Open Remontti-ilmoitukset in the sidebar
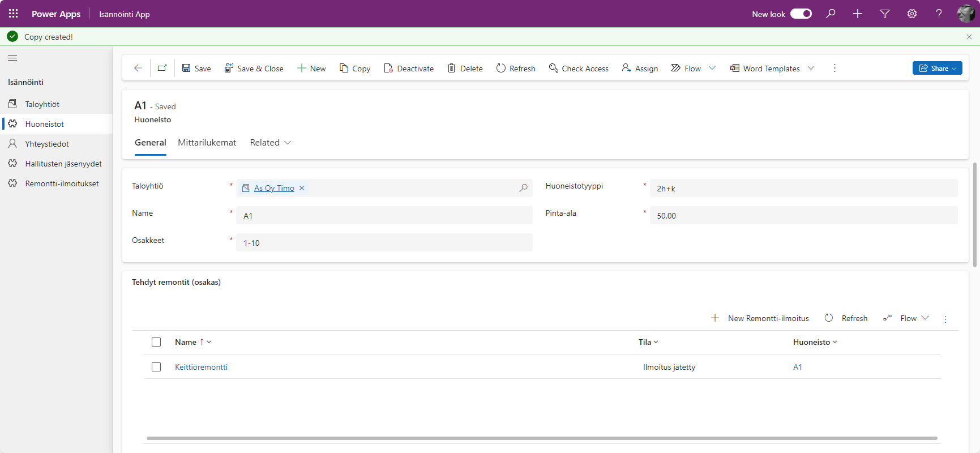The height and width of the screenshot is (453, 980). [x=62, y=183]
